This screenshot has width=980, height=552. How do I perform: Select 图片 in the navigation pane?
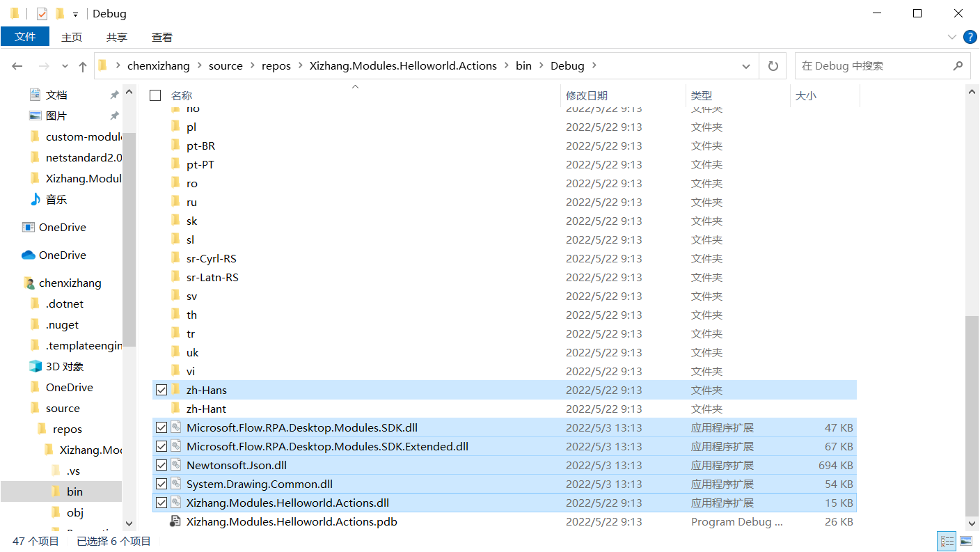coord(56,116)
